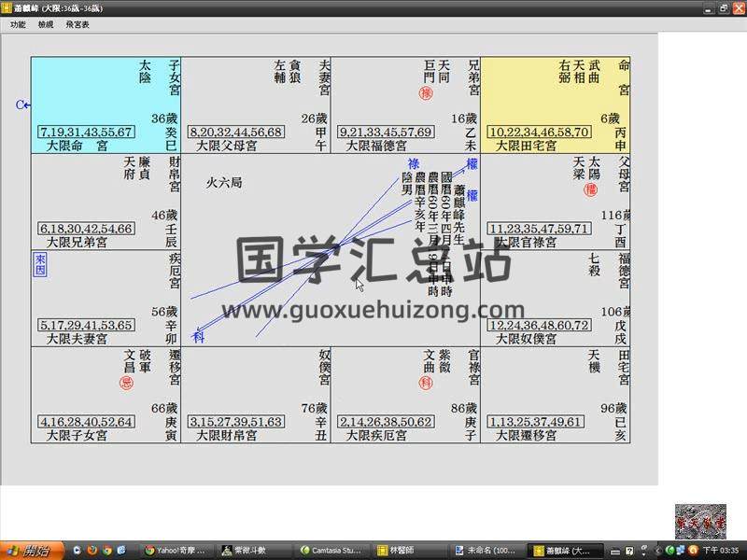Switch to Camtasia Studio taskbar window

tap(330, 551)
